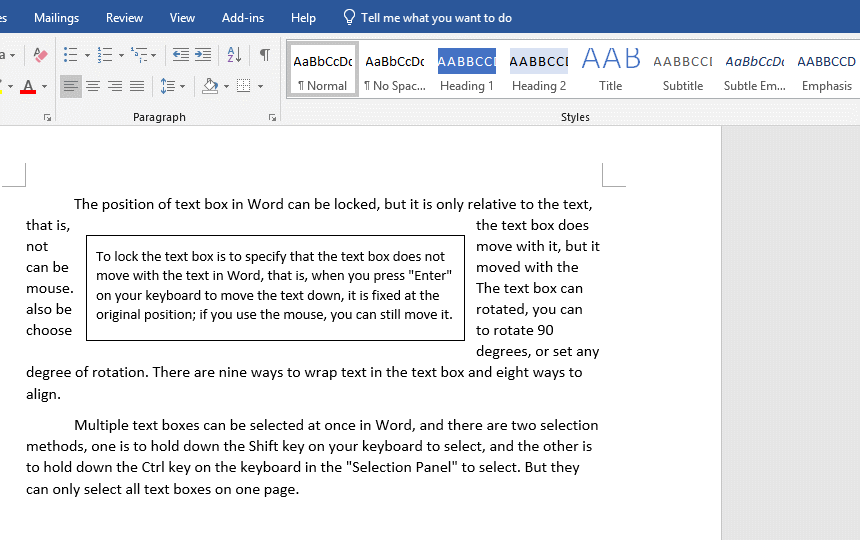This screenshot has height=540, width=860.
Task: Open the Borders dropdown arrow
Action: tap(260, 87)
